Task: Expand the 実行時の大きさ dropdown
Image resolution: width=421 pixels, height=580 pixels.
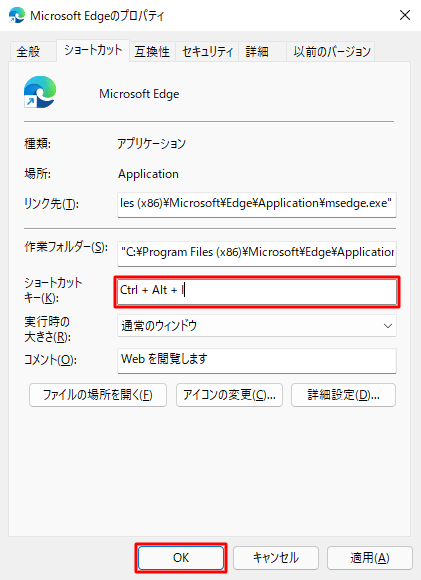Action: pos(257,326)
